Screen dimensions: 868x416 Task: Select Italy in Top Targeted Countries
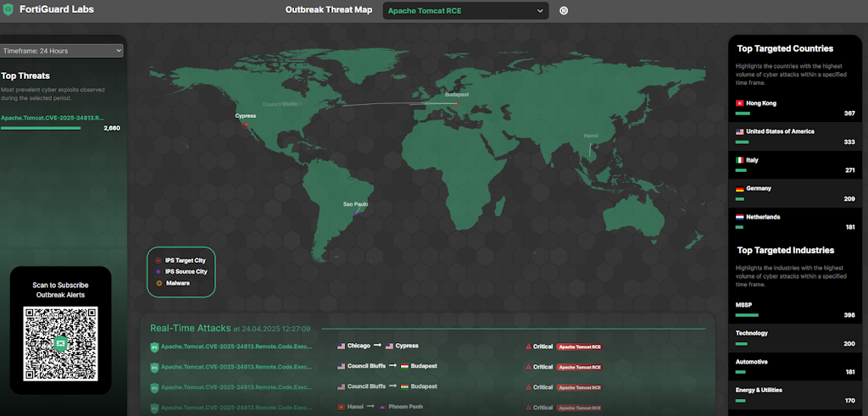tap(795, 164)
